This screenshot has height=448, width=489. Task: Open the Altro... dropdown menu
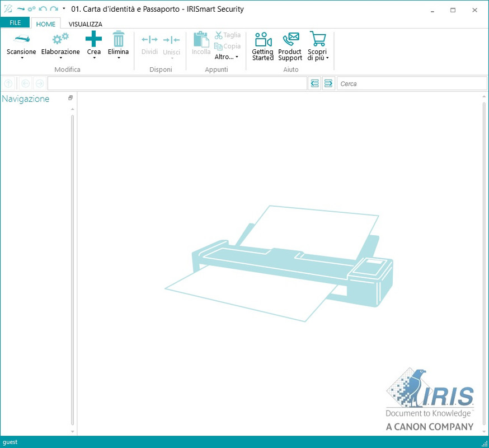227,57
